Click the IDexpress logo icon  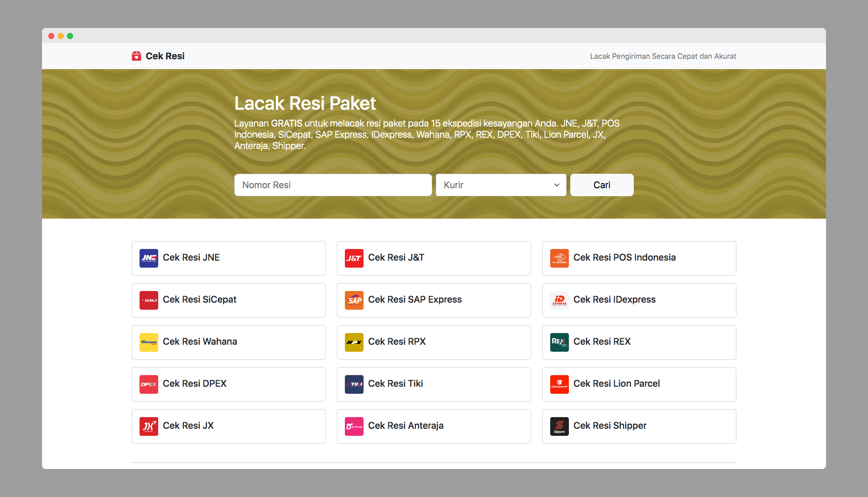[x=560, y=300]
